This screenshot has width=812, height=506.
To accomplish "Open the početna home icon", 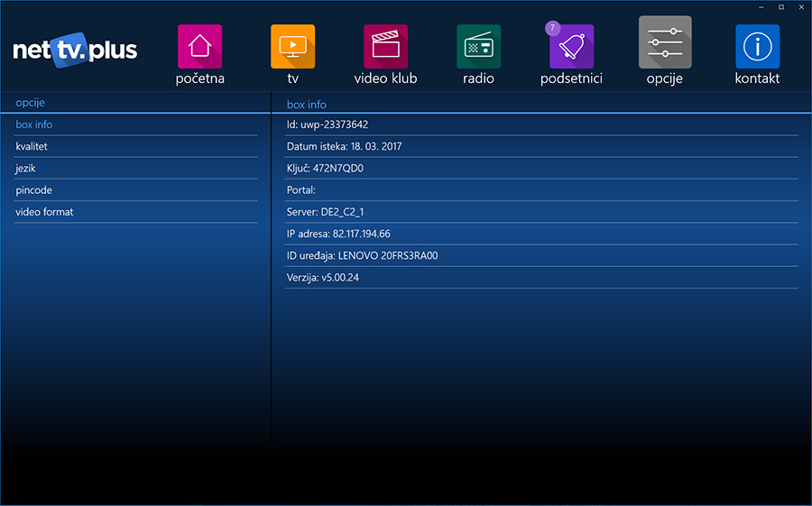I will 200,47.
